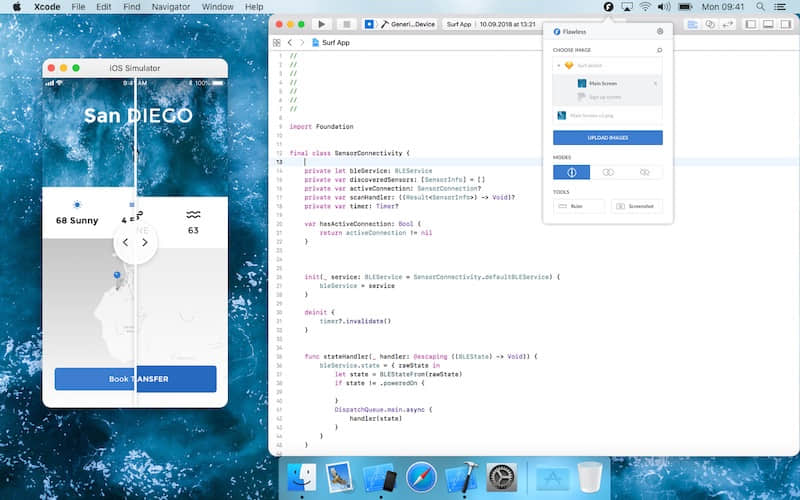
Task: Click the deinit line in editor
Action: click(319, 312)
